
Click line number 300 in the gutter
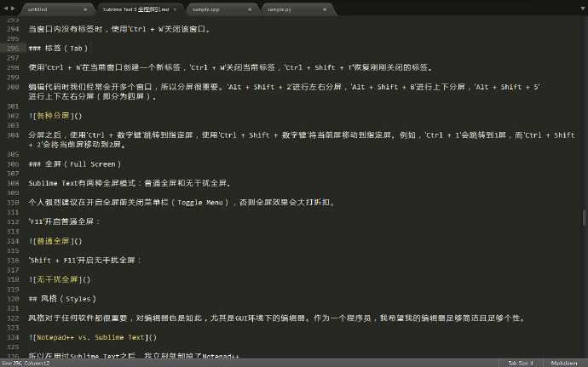13,87
